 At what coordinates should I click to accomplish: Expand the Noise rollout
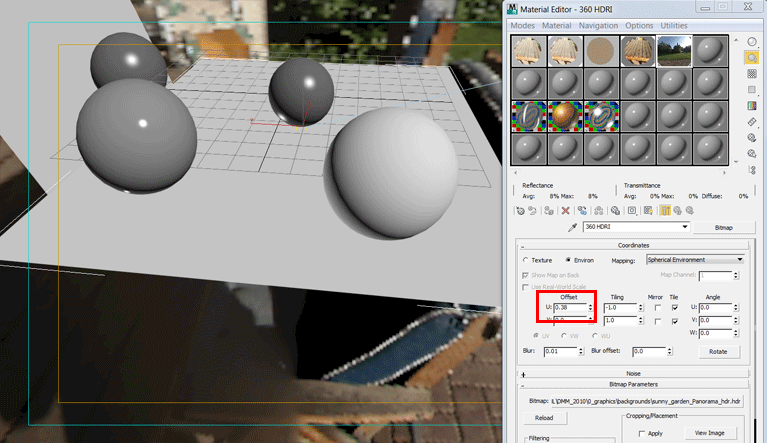pyautogui.click(x=633, y=374)
